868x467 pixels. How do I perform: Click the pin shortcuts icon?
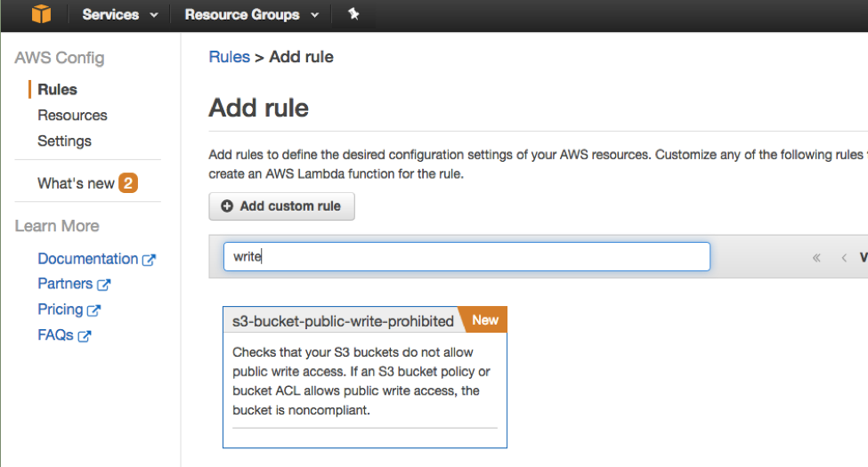point(353,14)
